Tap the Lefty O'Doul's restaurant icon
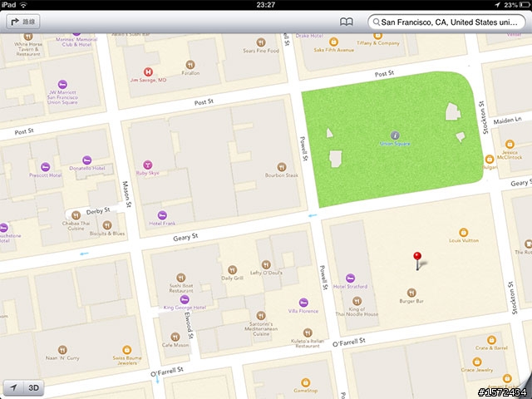 click(x=266, y=264)
